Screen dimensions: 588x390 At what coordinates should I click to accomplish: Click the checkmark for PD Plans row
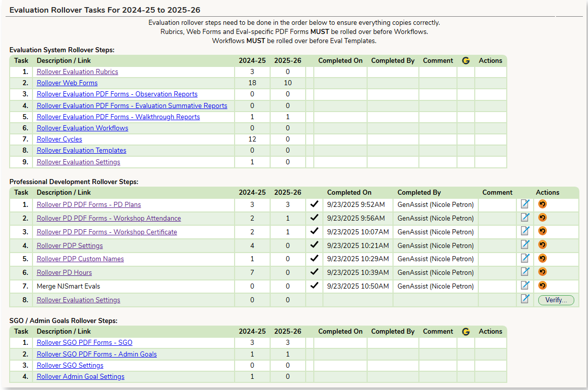pyautogui.click(x=314, y=204)
